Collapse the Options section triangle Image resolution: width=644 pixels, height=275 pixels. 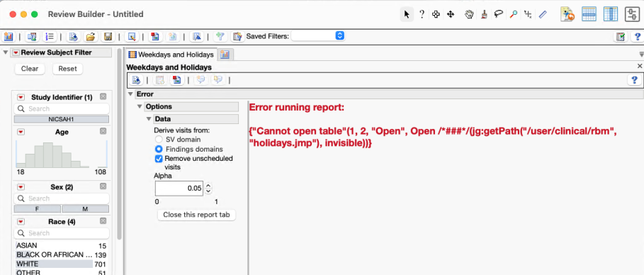[x=140, y=106]
